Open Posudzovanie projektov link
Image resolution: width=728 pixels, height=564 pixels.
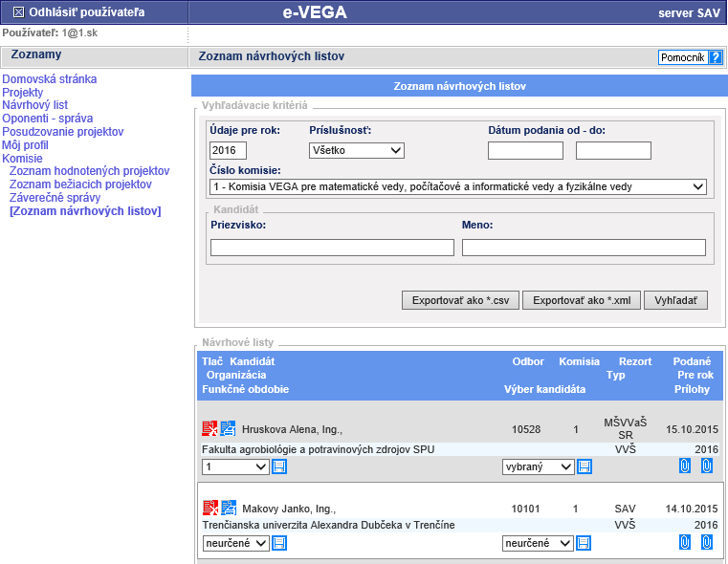tap(63, 132)
